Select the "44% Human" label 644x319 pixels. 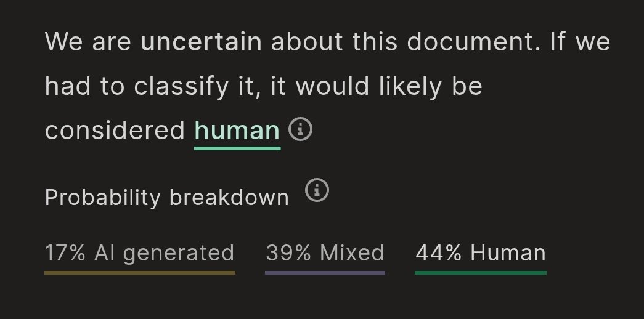[481, 253]
